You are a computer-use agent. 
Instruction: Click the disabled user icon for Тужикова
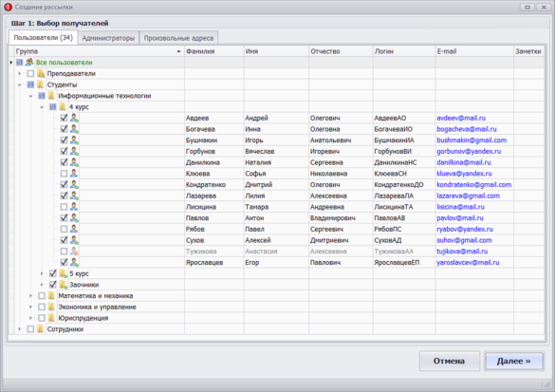tap(74, 252)
